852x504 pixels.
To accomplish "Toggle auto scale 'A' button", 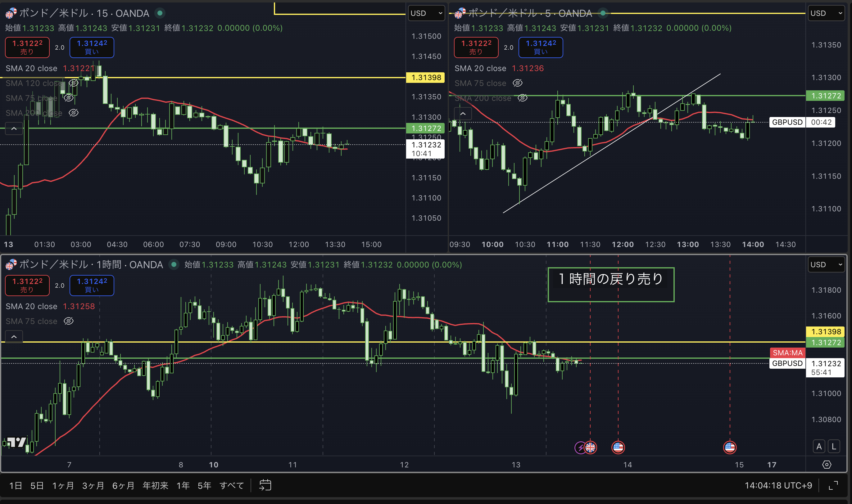I will point(819,447).
